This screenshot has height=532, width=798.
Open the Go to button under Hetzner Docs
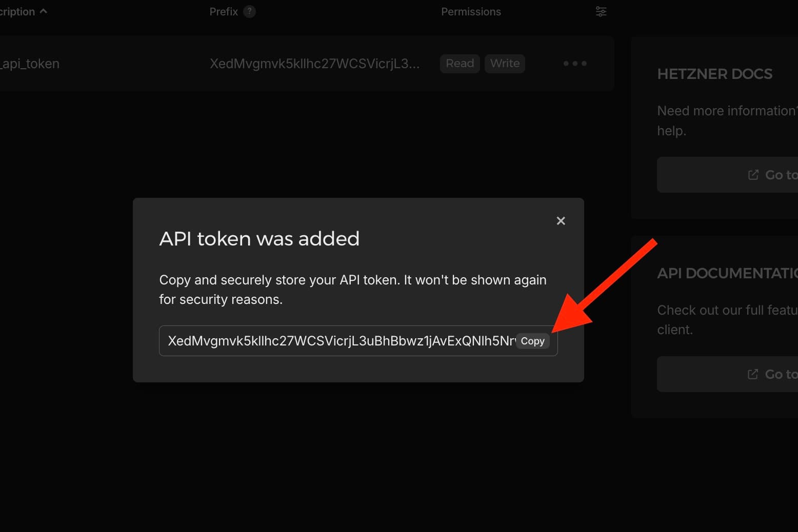[x=727, y=175]
